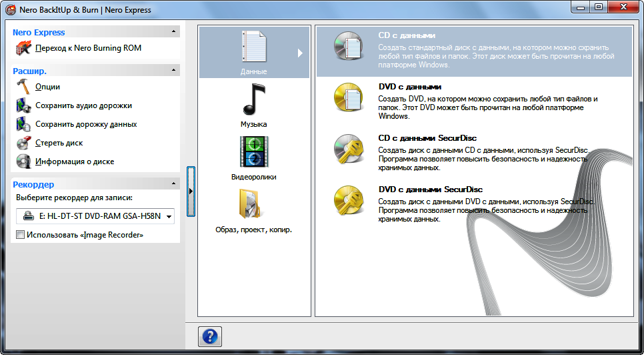This screenshot has width=644, height=355.
Task: Hide the left sidebar using the splitter arrow
Action: 191,192
